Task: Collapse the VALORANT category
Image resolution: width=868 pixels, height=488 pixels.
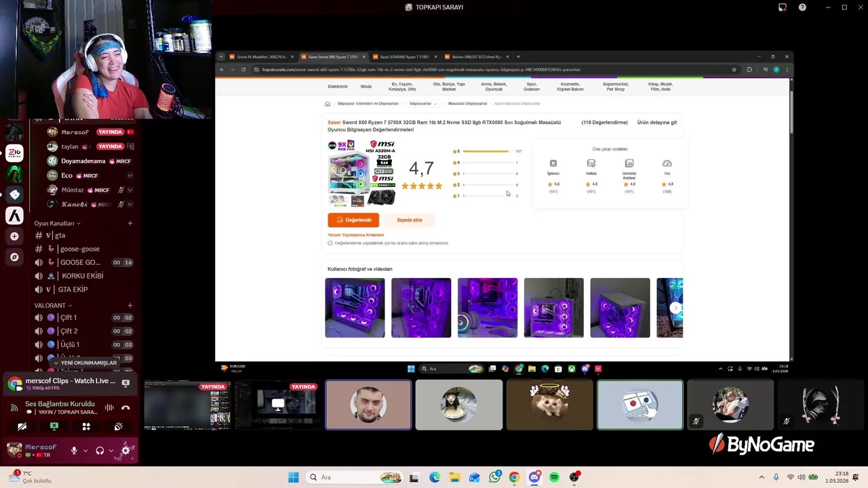Action: tap(54, 305)
